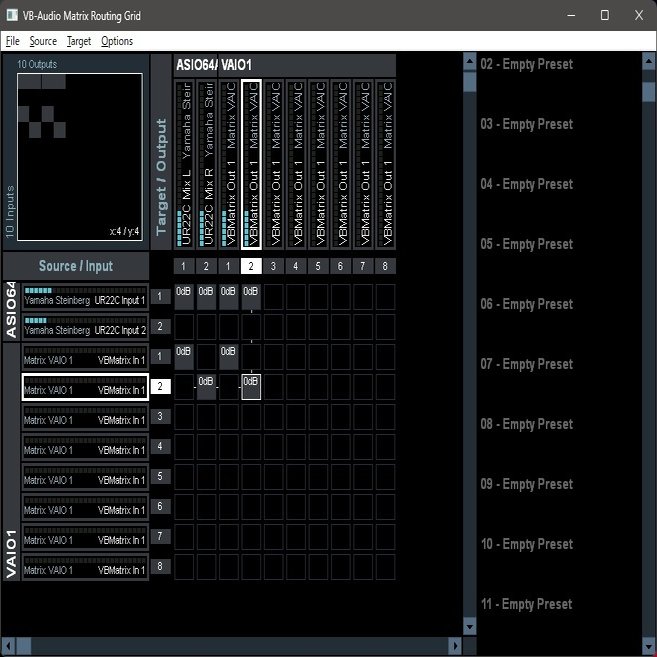The height and width of the screenshot is (657, 657).
Task: Open the Source menu
Action: (43, 41)
